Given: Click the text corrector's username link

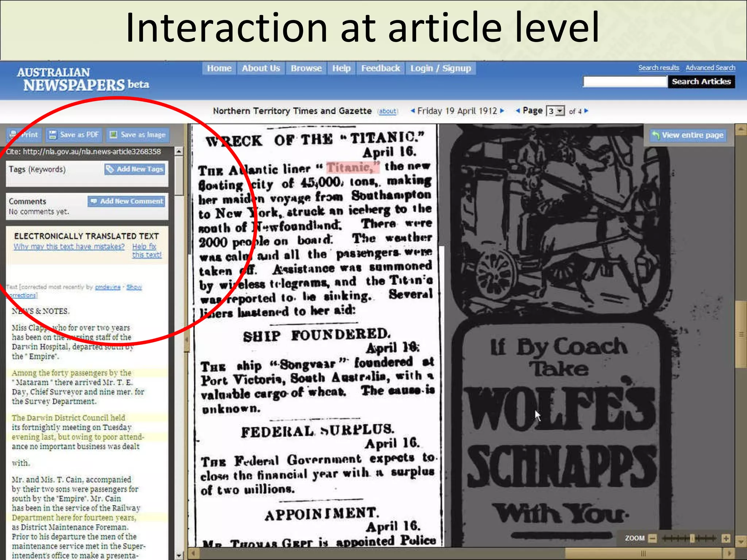Looking at the screenshot, I should tap(108, 287).
